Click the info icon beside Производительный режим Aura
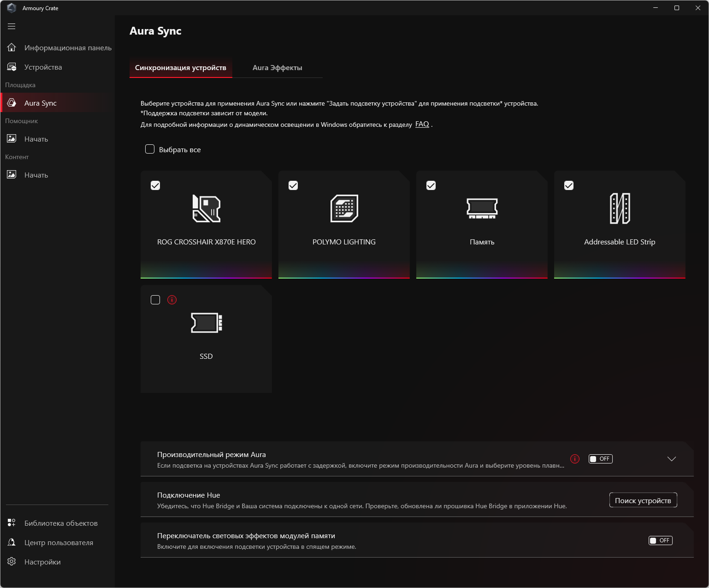 [575, 459]
